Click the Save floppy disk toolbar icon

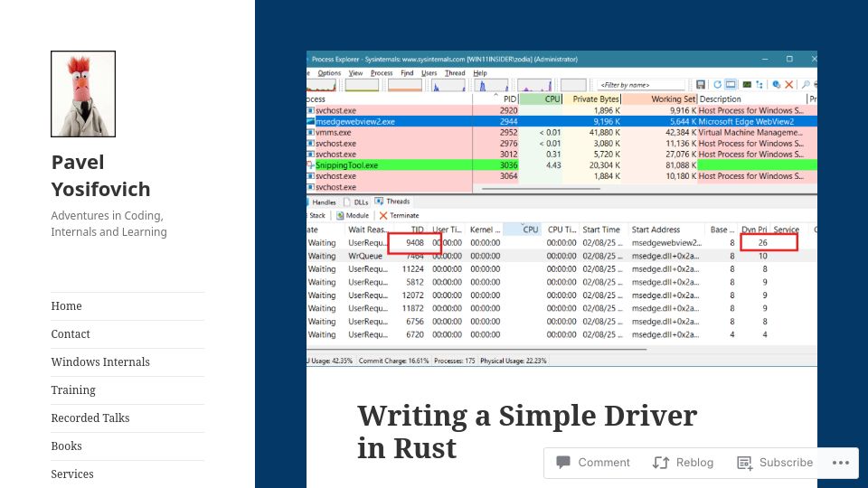tap(701, 85)
